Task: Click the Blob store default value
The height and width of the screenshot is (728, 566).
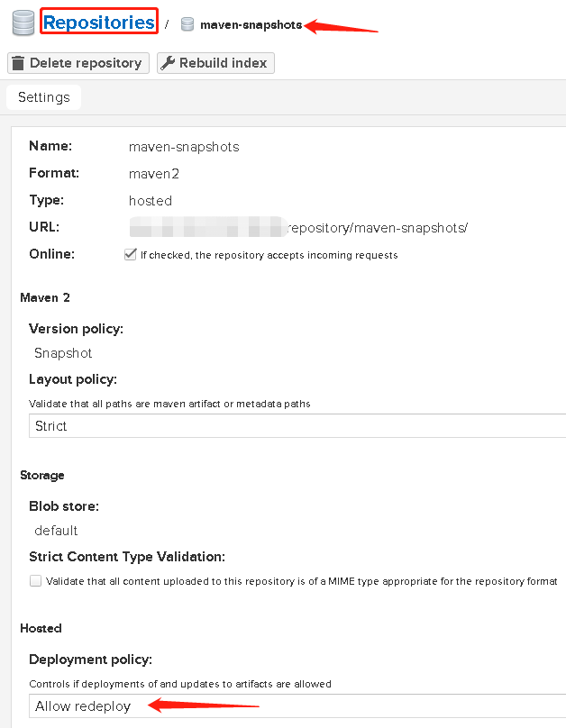Action: pyautogui.click(x=56, y=531)
